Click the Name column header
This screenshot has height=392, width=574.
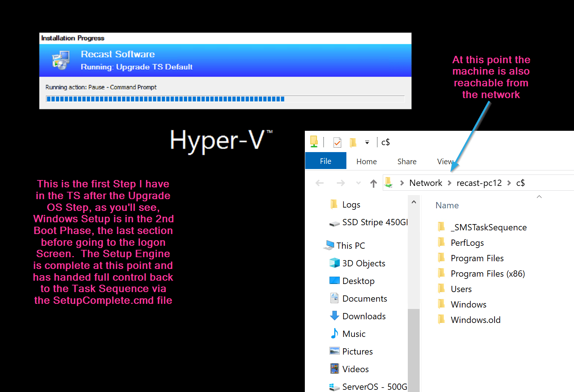(x=447, y=205)
